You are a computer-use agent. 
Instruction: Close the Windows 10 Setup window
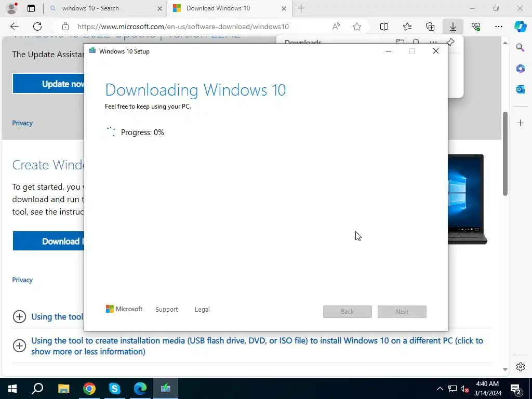tap(436, 51)
